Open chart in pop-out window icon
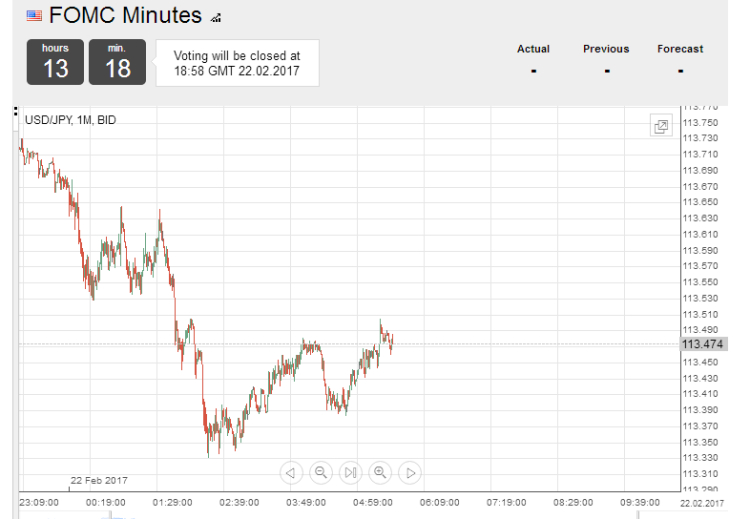 [661, 126]
